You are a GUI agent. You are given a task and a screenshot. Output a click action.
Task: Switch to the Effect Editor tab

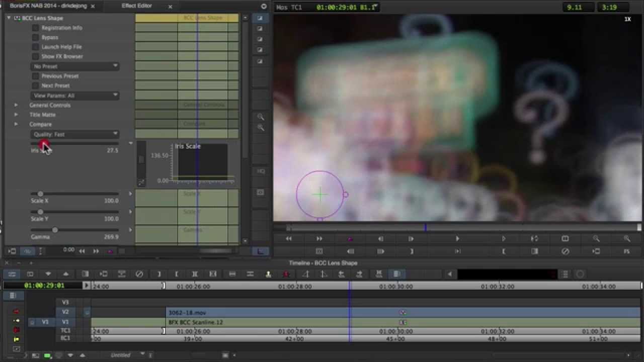point(137,6)
